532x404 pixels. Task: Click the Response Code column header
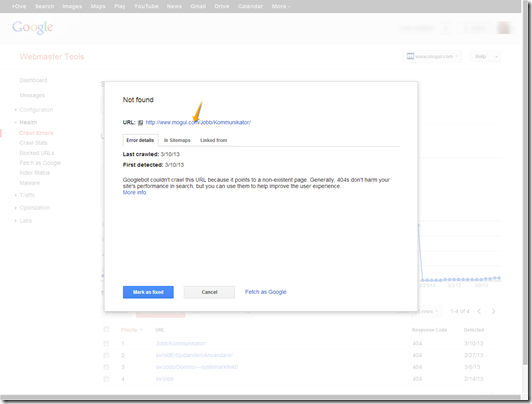(x=429, y=330)
